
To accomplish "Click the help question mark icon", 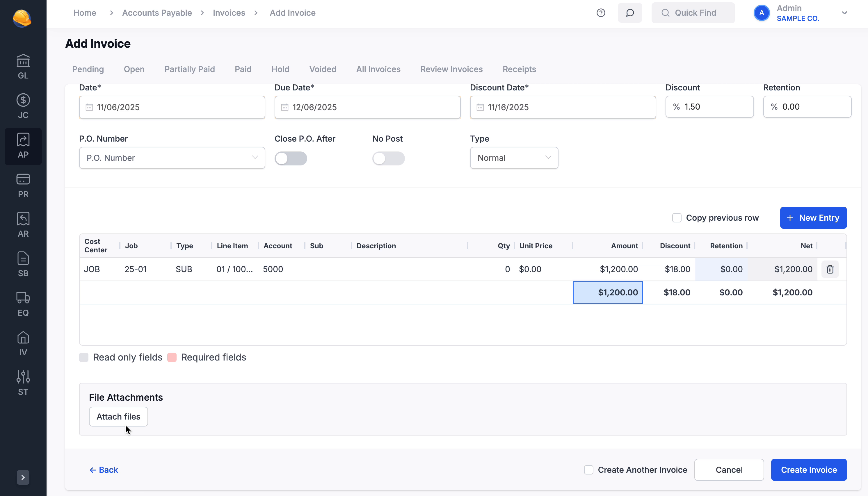I will pyautogui.click(x=601, y=13).
